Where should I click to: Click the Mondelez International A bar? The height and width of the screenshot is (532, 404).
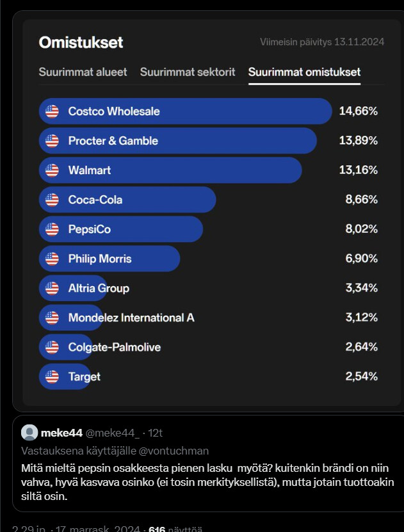coord(71,318)
